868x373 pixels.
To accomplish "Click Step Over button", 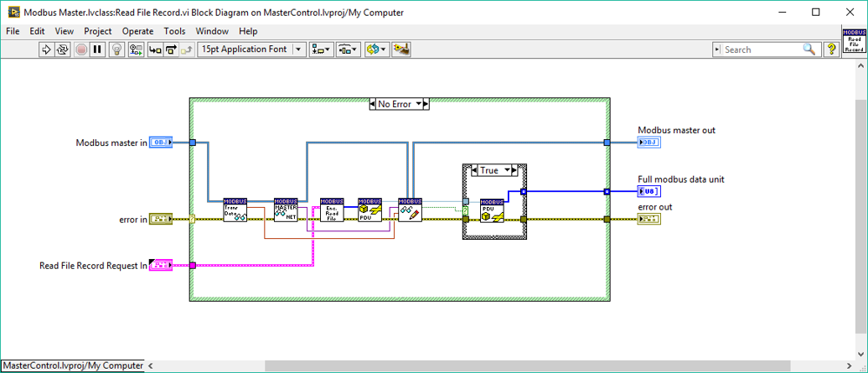I will (171, 49).
